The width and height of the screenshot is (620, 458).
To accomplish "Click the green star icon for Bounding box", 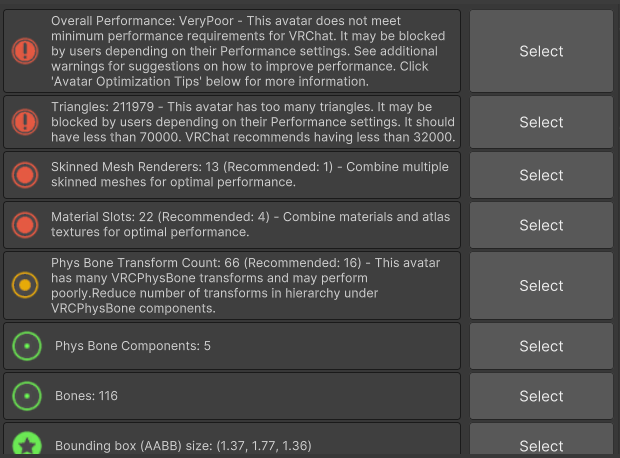I will tap(25, 444).
